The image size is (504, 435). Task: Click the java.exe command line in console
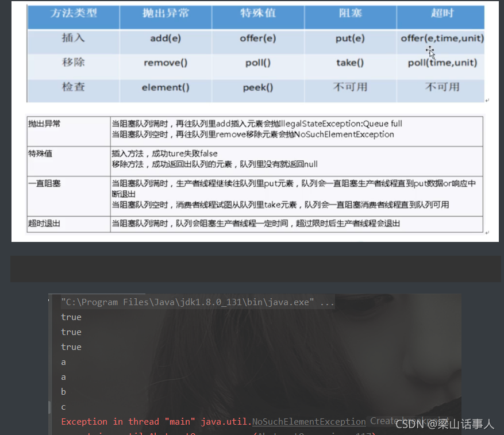coord(197,302)
